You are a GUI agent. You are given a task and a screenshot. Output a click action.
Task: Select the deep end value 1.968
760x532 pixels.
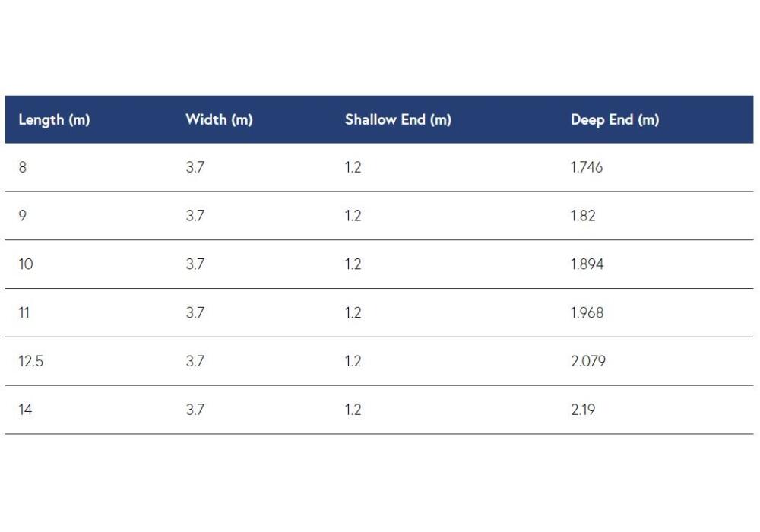pyautogui.click(x=587, y=312)
